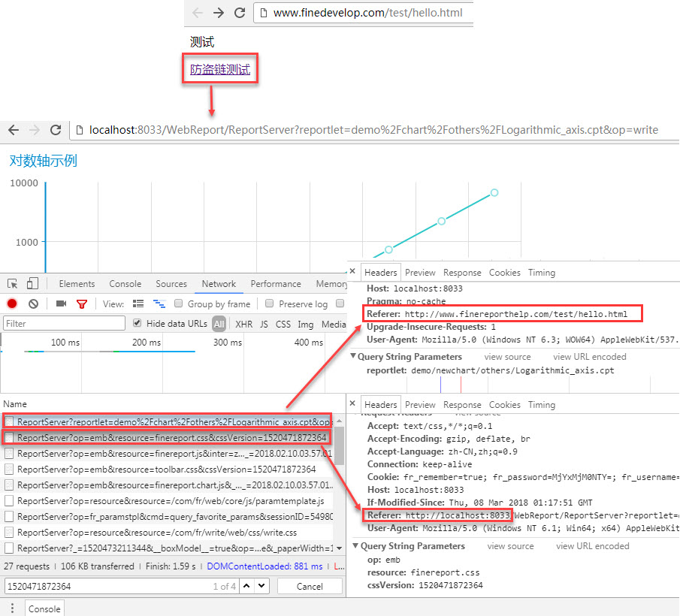This screenshot has height=616, width=680.
Task: Select the toolbar.css request row
Action: coord(168,469)
